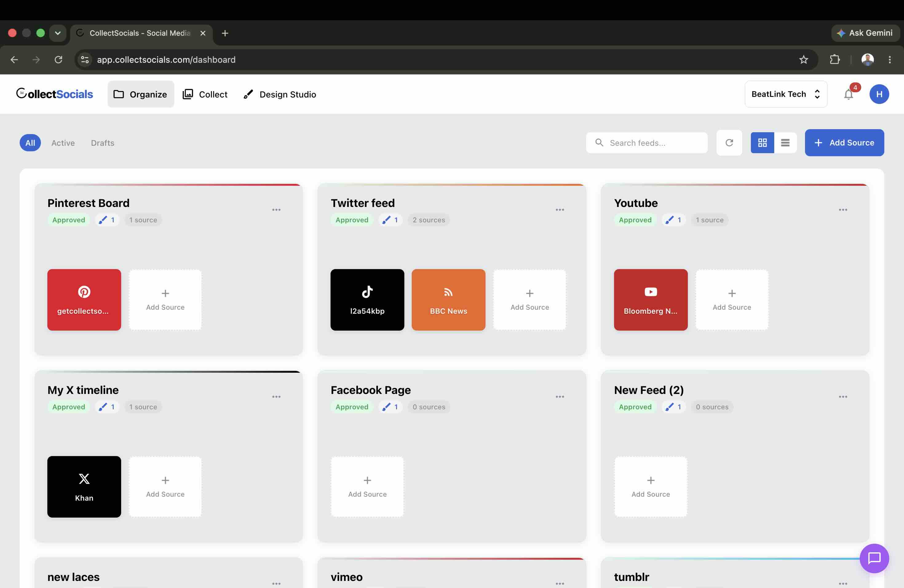Viewport: 904px width, 588px height.
Task: View site information icon in address bar
Action: coord(85,60)
